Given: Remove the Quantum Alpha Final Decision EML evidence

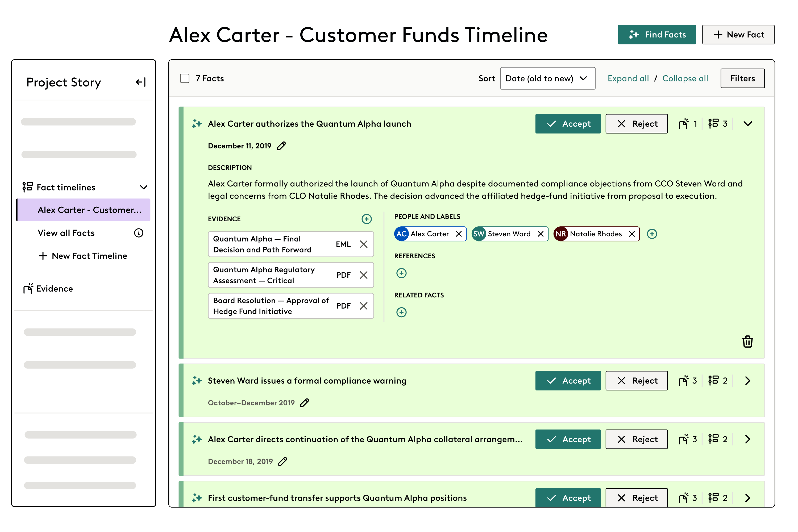Looking at the screenshot, I should click(364, 244).
